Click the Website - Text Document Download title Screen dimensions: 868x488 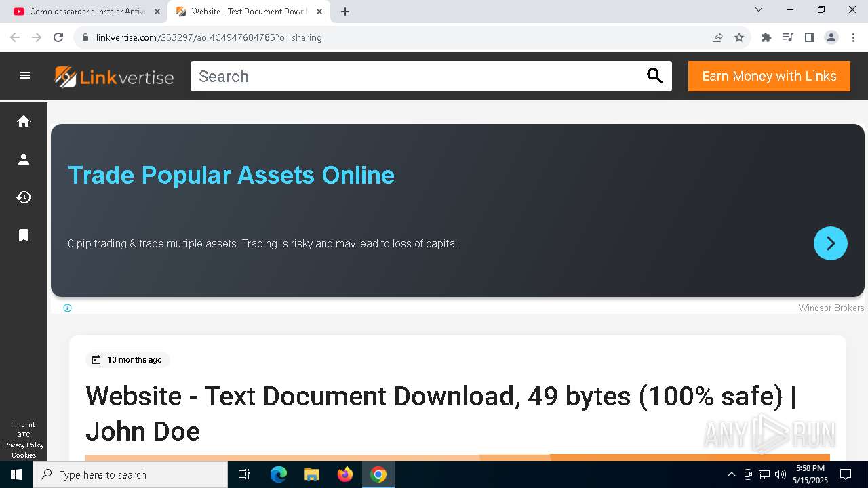pos(441,413)
